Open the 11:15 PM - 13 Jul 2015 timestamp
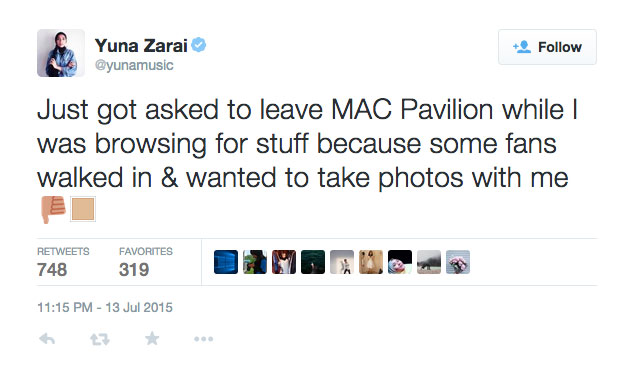 (105, 307)
